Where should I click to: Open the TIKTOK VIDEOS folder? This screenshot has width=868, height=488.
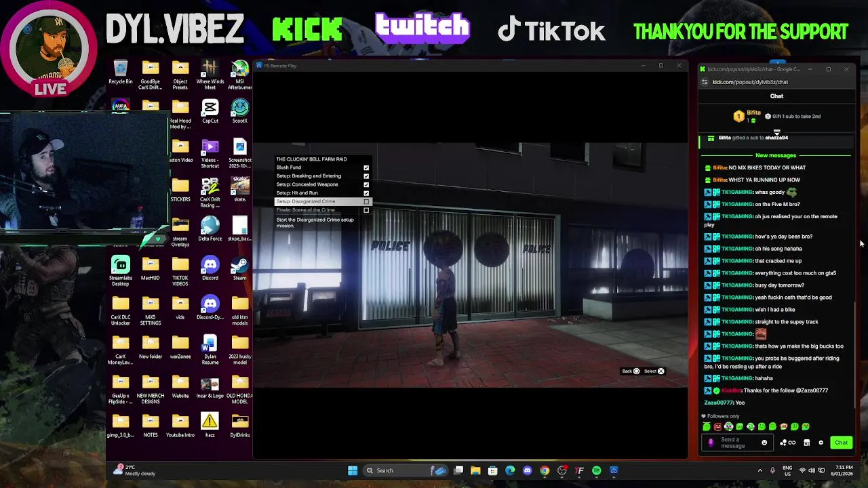(180, 271)
